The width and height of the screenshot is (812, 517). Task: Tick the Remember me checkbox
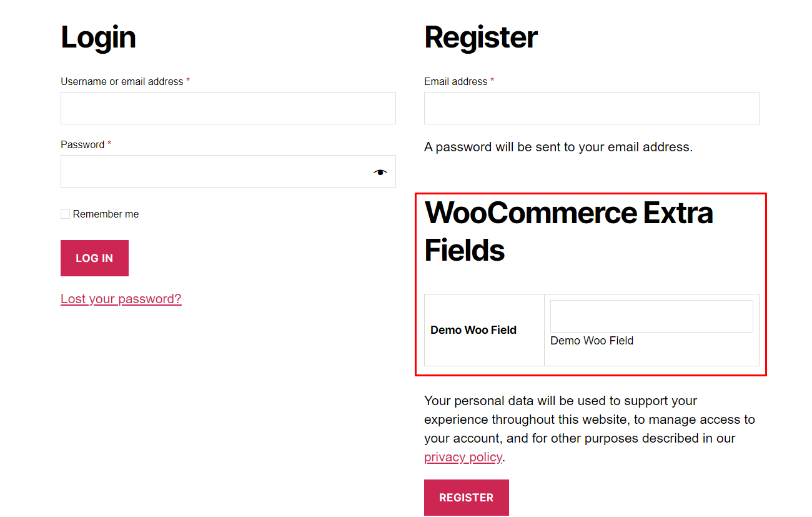tap(65, 214)
